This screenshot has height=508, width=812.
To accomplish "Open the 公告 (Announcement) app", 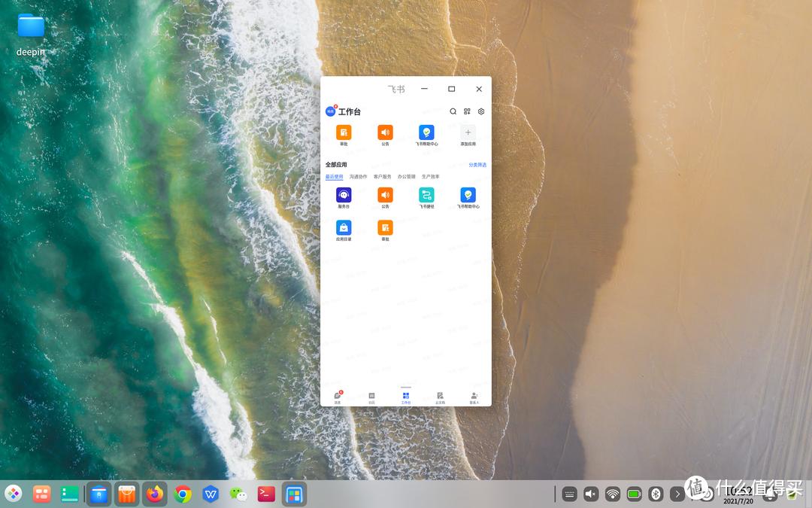I will [x=385, y=132].
